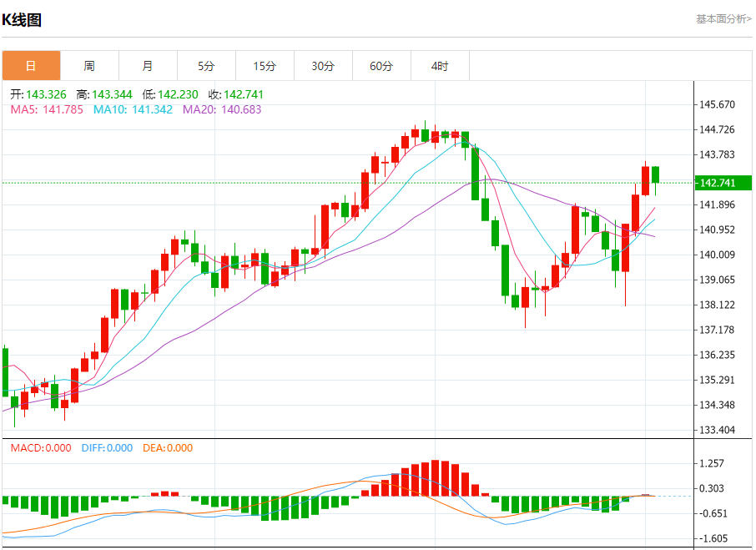This screenshot has height=550, width=756.
Task: Click the 133.404 price axis label
Action: 717,430
